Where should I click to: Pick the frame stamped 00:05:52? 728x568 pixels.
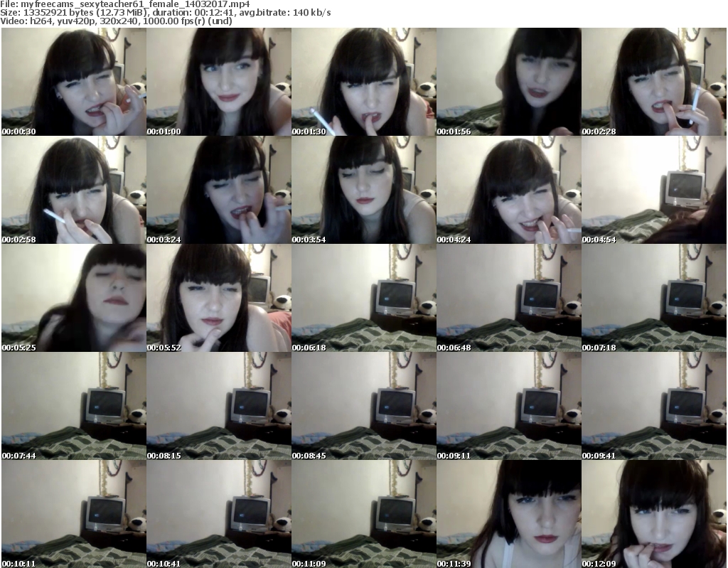tap(219, 298)
